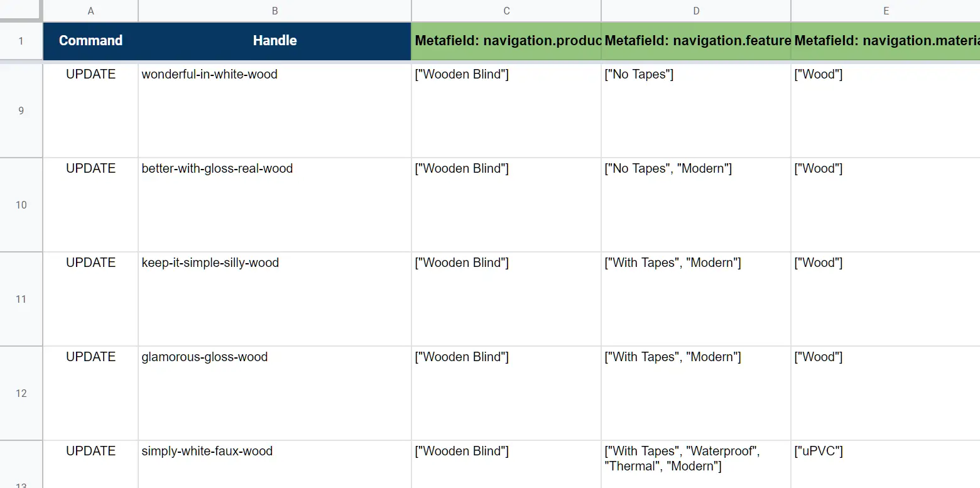Select row number 13

pos(21,480)
